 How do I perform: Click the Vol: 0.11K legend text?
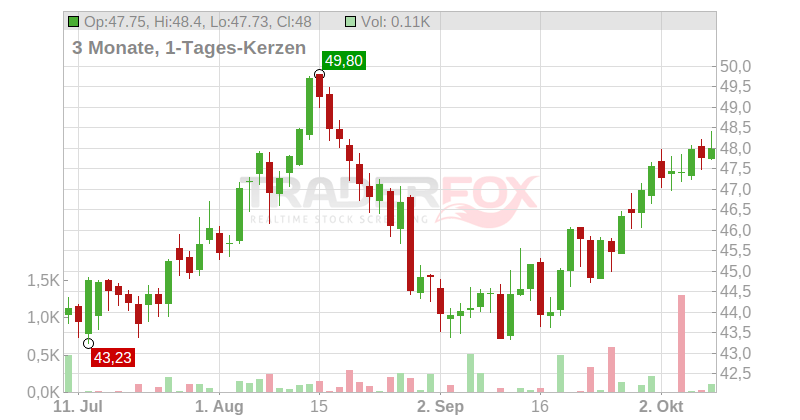pos(395,22)
